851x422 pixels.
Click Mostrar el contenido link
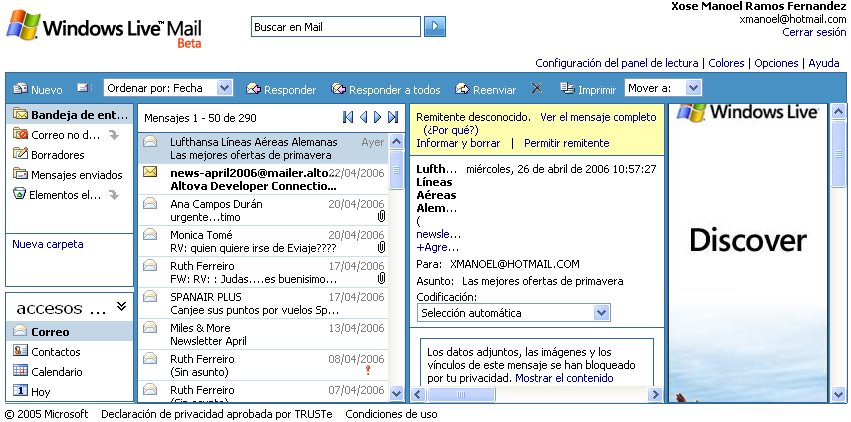[564, 378]
